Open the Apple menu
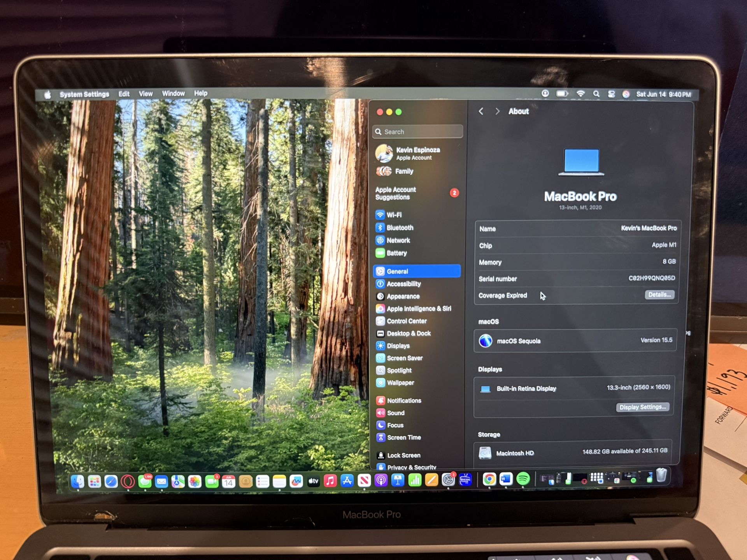 47,94
